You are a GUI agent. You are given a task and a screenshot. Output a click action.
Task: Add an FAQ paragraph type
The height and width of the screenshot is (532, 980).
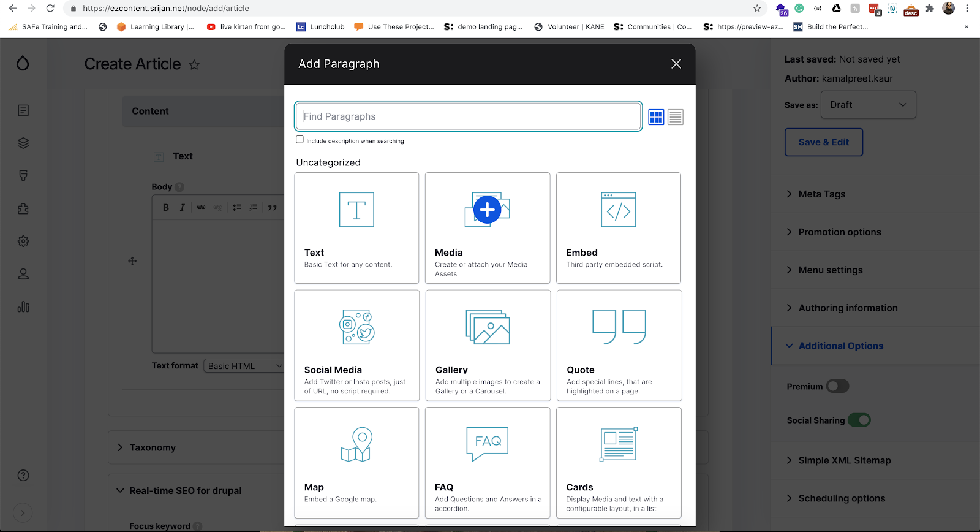pyautogui.click(x=488, y=463)
